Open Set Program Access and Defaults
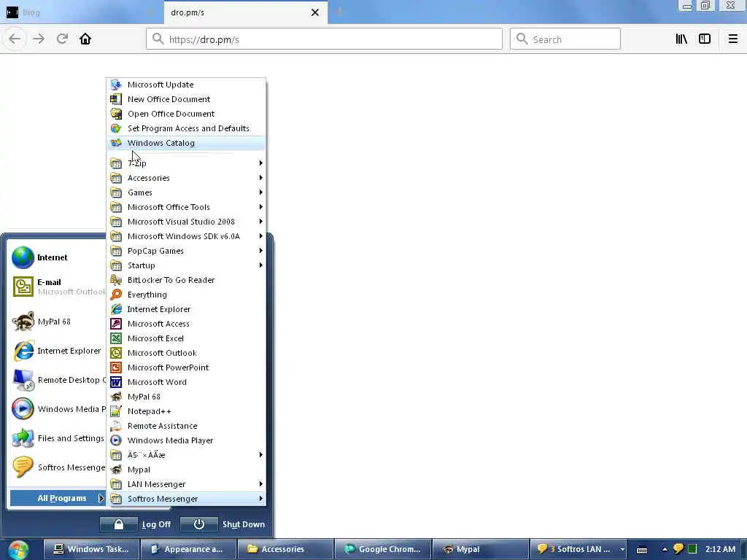 pyautogui.click(x=186, y=128)
